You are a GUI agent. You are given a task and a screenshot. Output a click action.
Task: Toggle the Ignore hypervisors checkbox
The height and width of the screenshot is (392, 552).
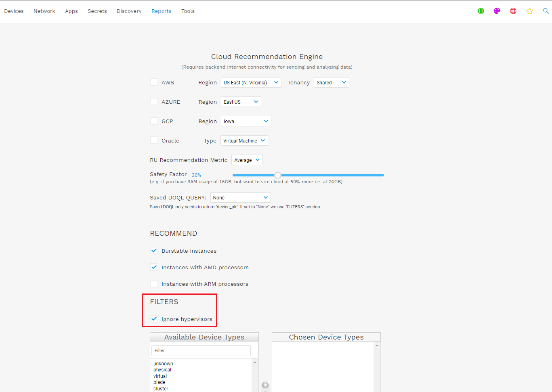pyautogui.click(x=154, y=319)
